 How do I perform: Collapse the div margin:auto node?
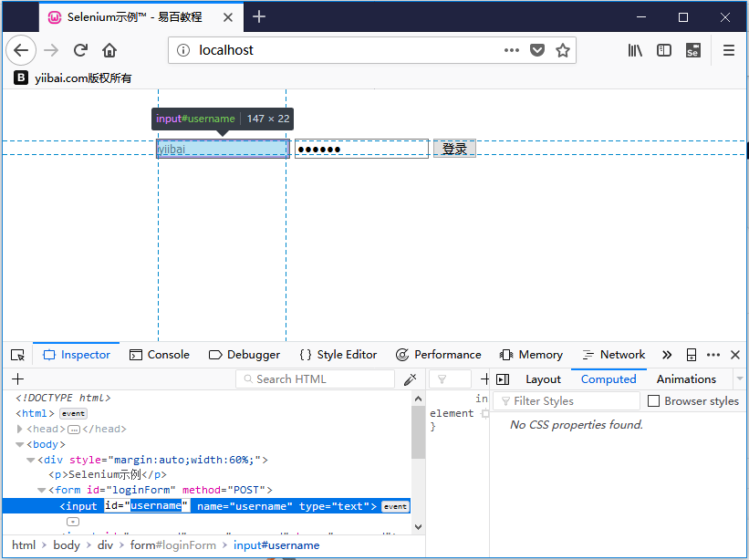[31, 460]
